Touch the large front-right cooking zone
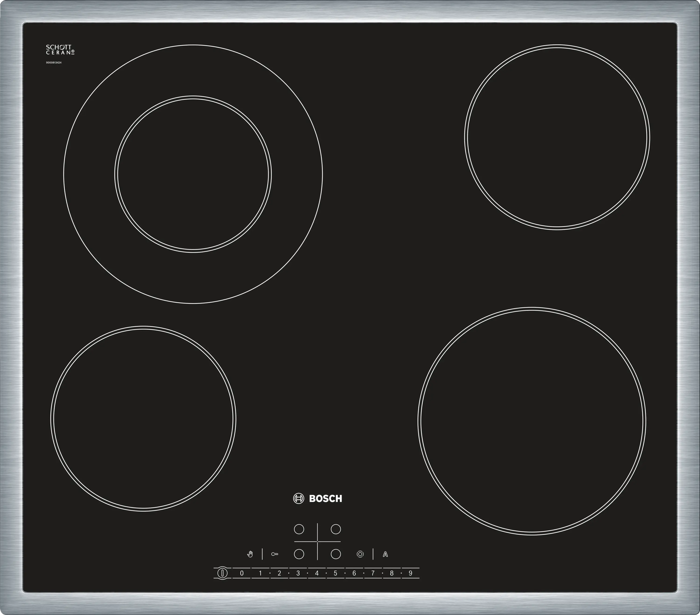Viewport: 700px width, 615px height. [532, 421]
